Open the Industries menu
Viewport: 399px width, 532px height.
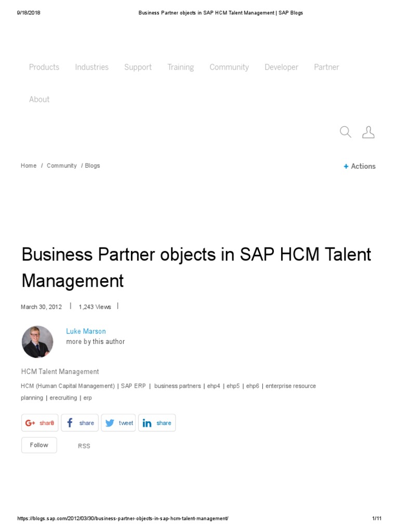(91, 67)
